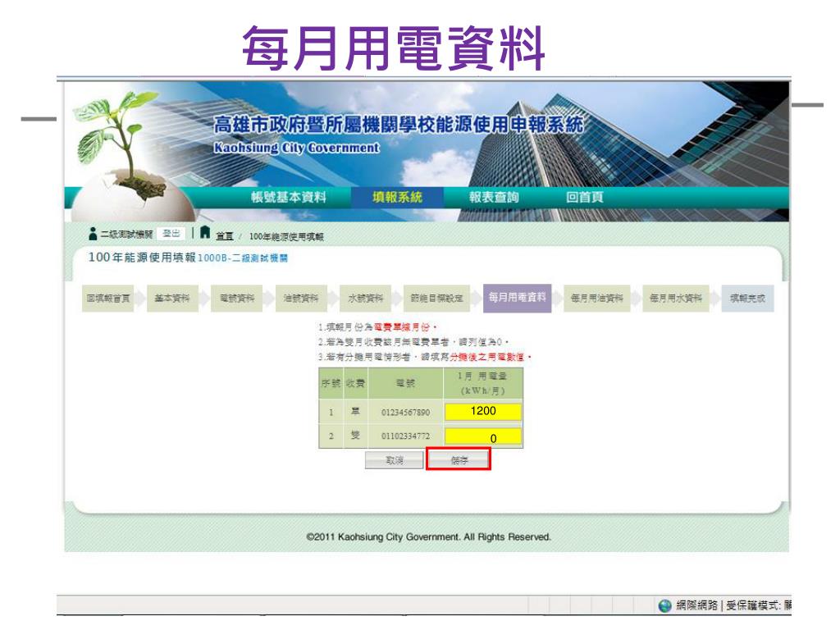Click the 儲存 save button
The image size is (840, 630).
459,460
